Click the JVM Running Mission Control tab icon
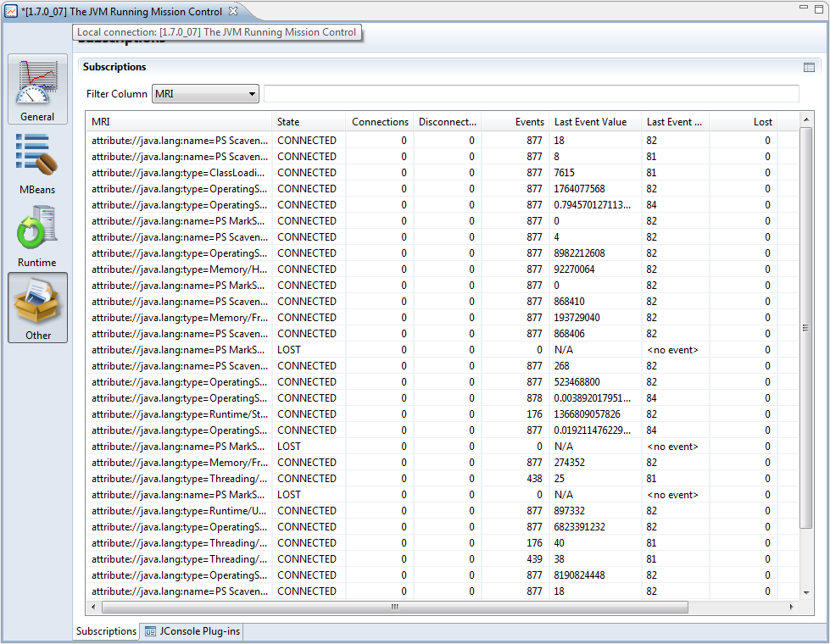This screenshot has width=830, height=644. [x=10, y=11]
